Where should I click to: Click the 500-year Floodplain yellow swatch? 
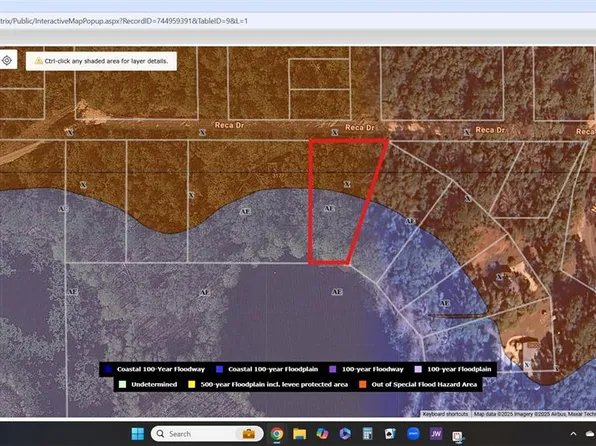point(192,384)
